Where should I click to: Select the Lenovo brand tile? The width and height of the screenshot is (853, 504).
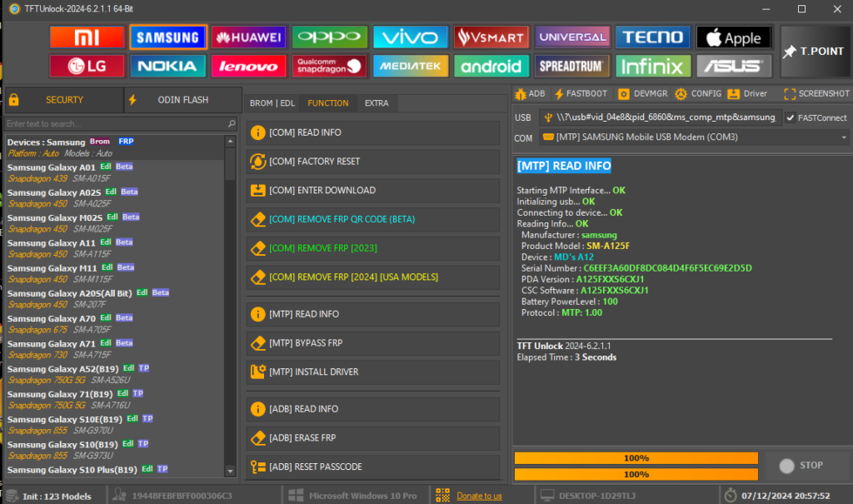tap(248, 66)
